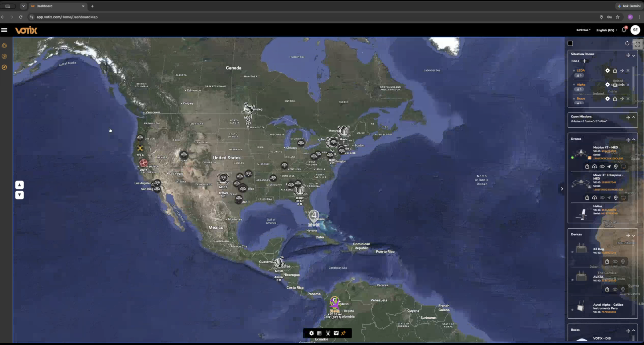The image size is (644, 345).
Task: Locate Mavic 3T Enterprise with pin icon
Action: 616,198
